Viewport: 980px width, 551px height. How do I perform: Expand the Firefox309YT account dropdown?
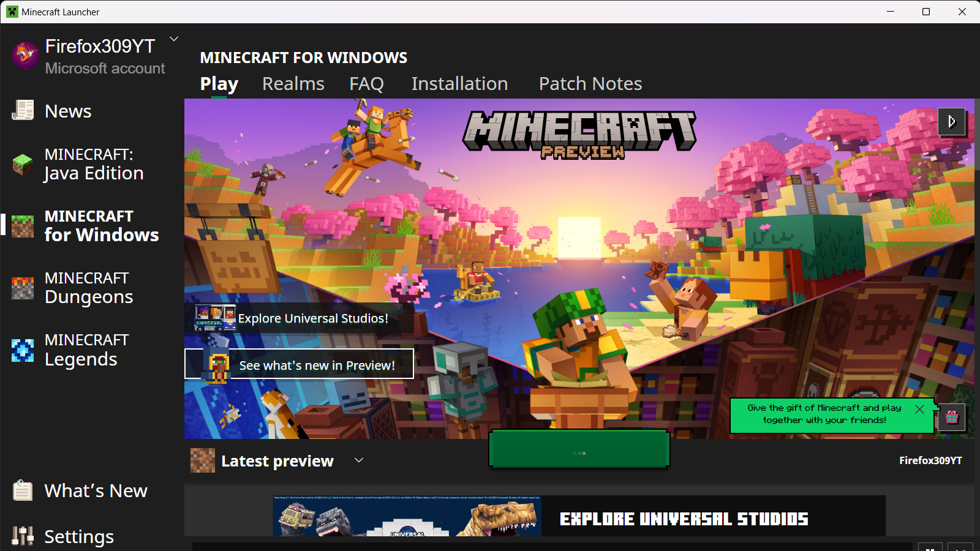pos(174,39)
